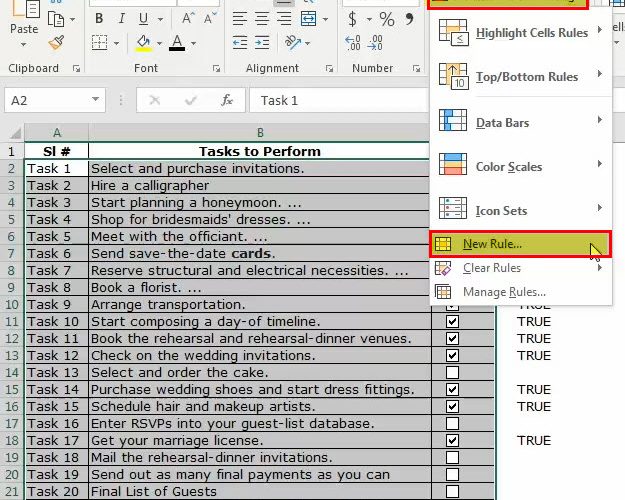This screenshot has height=500, width=625.
Task: Open the Font Color dropdown arrow
Action: click(193, 43)
